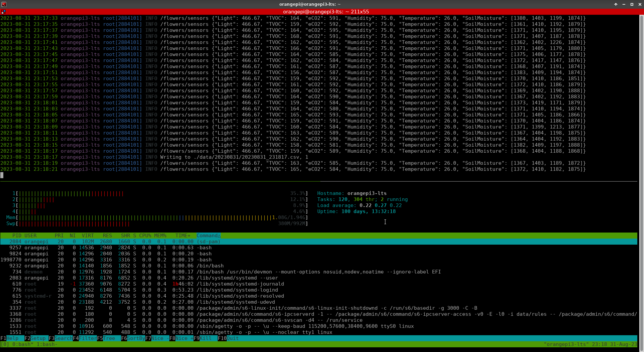Click the 'Writing to ./data/20230831' log line
The height and width of the screenshot is (352, 644).
coord(154,157)
